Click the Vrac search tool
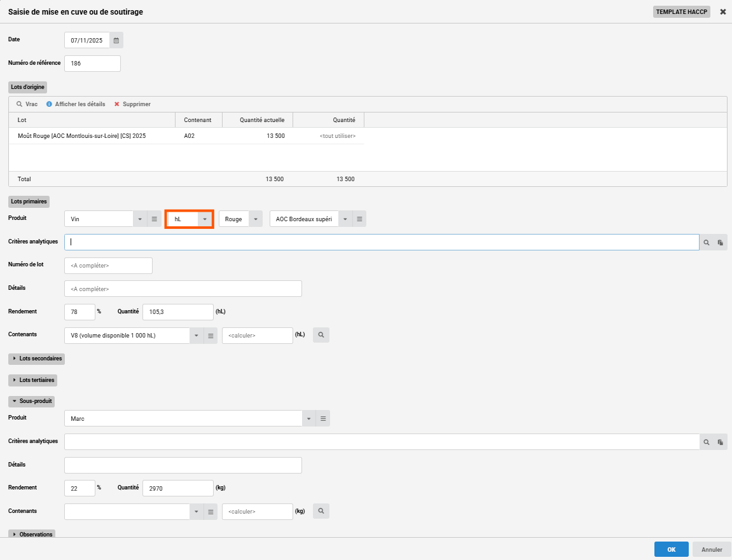This screenshot has height=560, width=732. pyautogui.click(x=27, y=104)
